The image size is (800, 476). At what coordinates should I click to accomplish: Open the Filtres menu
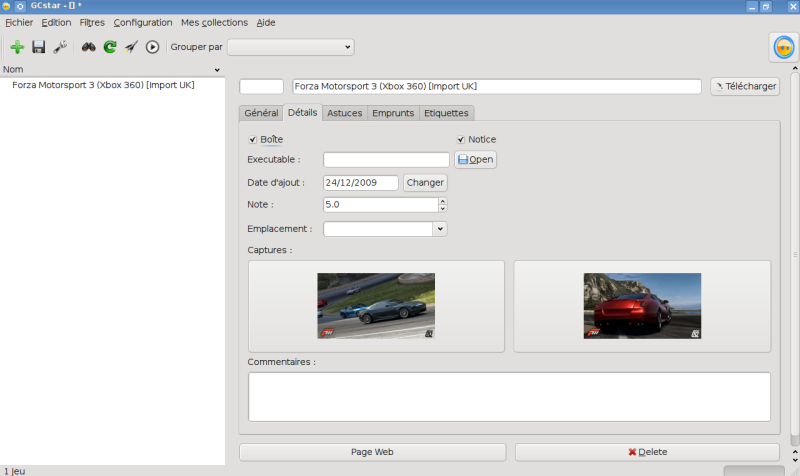92,22
